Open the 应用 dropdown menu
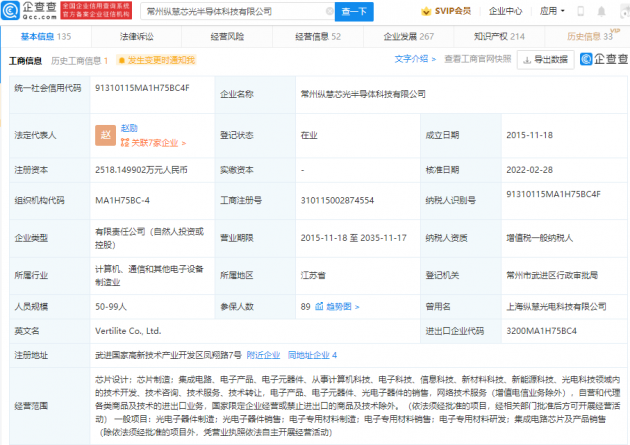630x445 pixels. (552, 11)
